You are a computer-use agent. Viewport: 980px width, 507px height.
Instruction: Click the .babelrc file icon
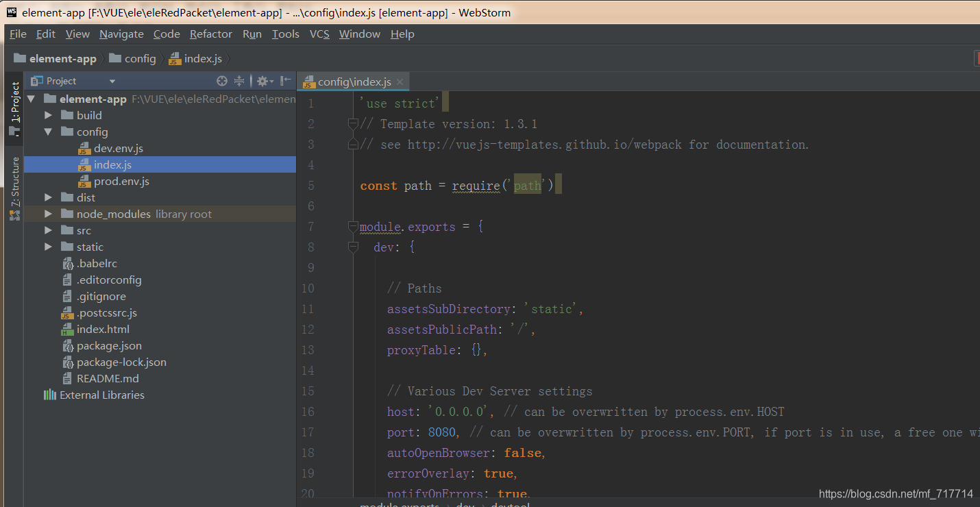click(x=67, y=263)
